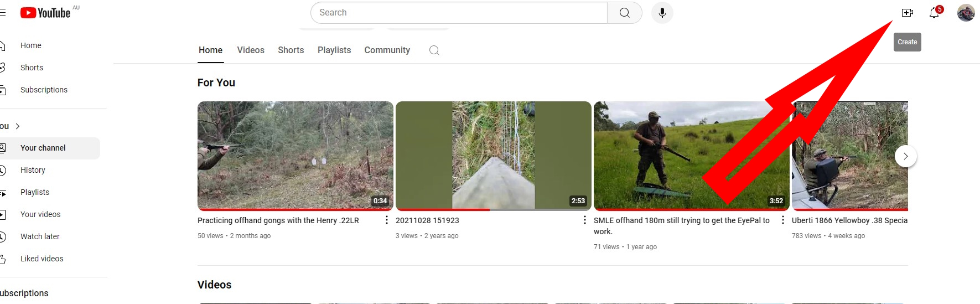
Task: Expand the You section chevron
Action: [x=18, y=126]
